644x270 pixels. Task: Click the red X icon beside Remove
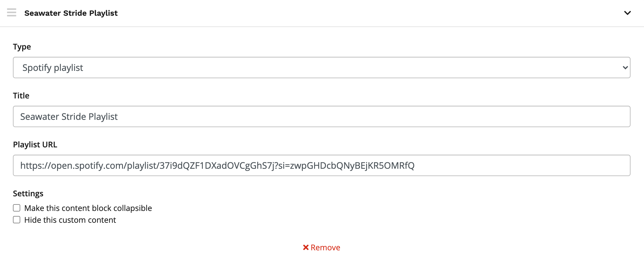[x=306, y=247]
